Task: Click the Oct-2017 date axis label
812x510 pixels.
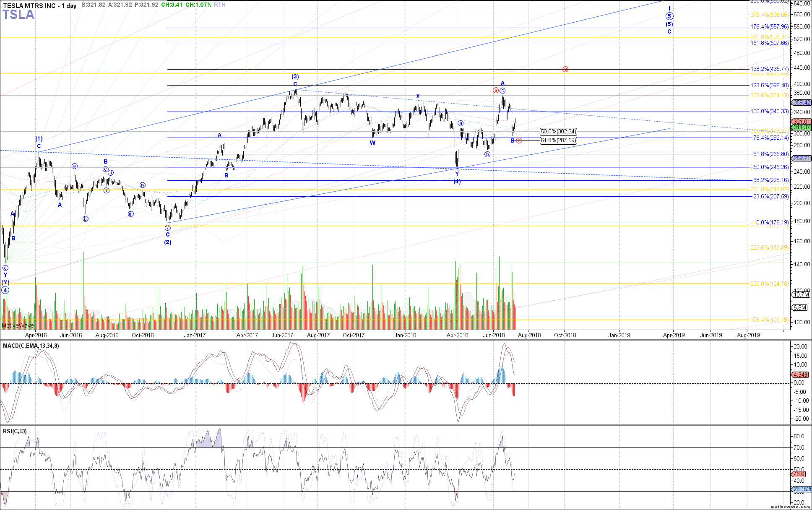Action: 354,335
